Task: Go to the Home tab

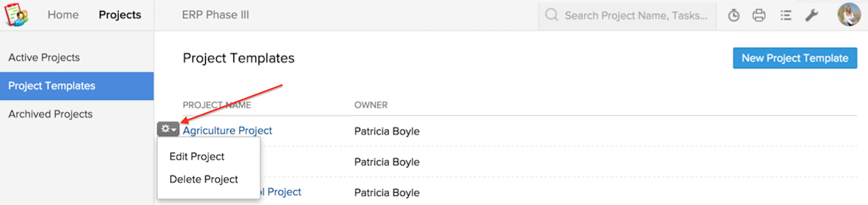Action: click(63, 15)
